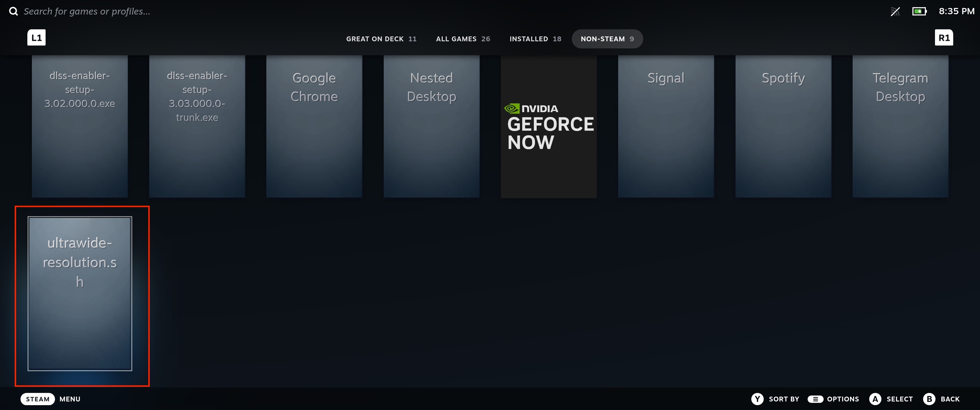980x410 pixels.
Task: Click the Select label in footer
Action: (899, 399)
